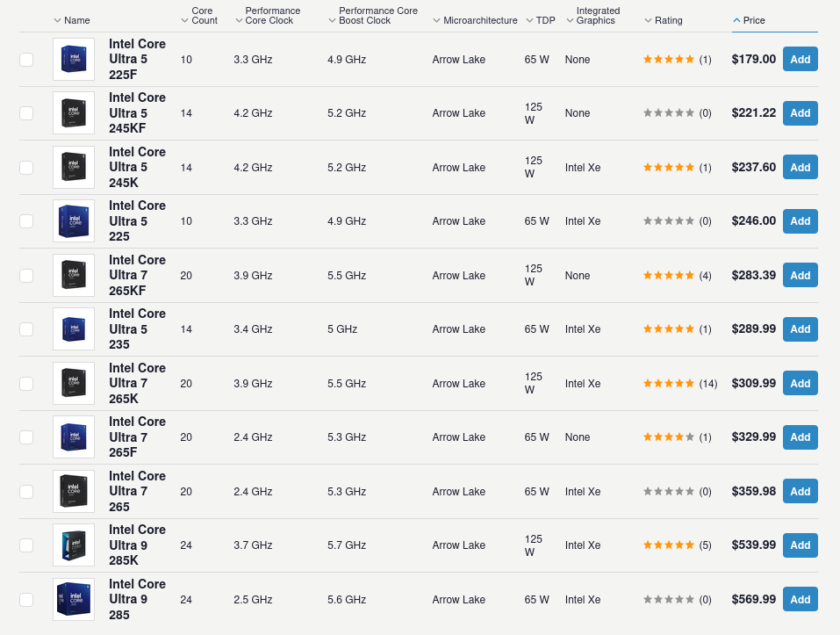
Task: Click the Intel Core Ultra 5 225F box image
Action: click(73, 60)
